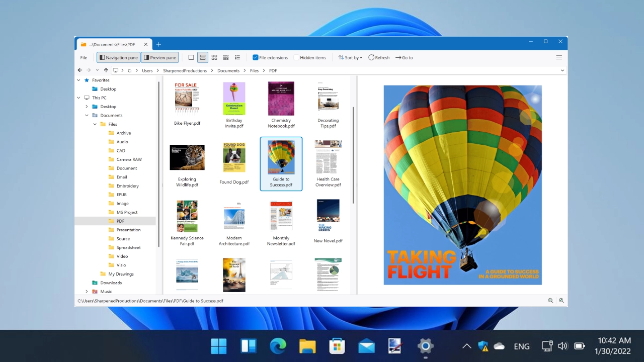
Task: Expand the Music tree node
Action: 87,291
